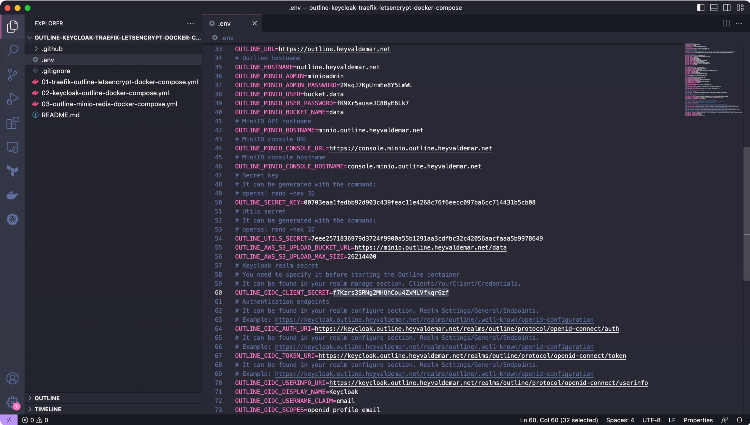Open the Source Control view
Screen dimensions: 750x425
click(x=12, y=75)
